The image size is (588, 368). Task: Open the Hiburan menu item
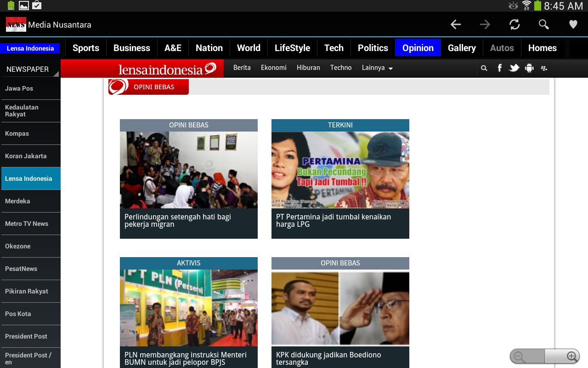click(308, 68)
